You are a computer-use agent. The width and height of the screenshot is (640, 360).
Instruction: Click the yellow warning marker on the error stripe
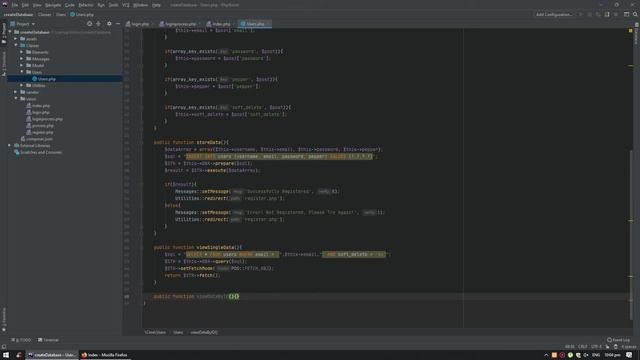pos(631,66)
